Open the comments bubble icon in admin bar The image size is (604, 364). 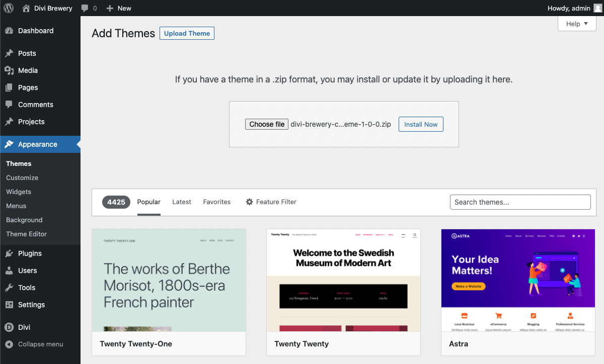[x=85, y=9]
